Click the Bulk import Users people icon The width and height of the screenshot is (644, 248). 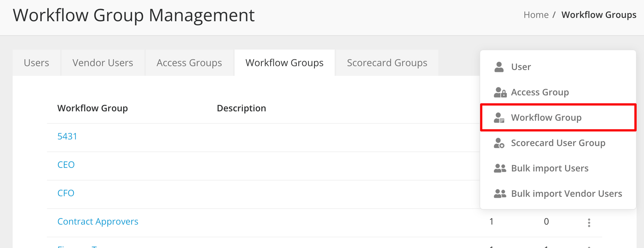[500, 168]
